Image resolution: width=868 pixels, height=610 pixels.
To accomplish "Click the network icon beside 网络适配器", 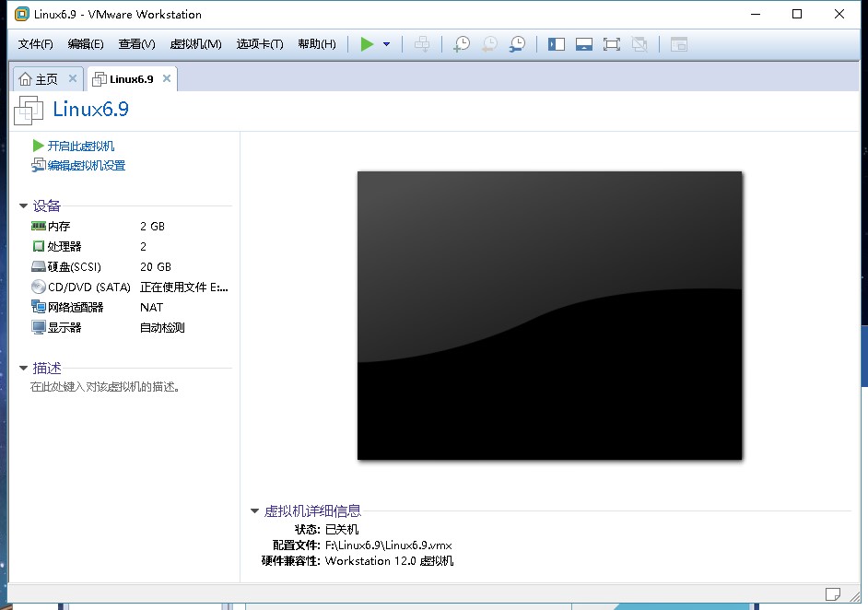I will click(x=38, y=307).
